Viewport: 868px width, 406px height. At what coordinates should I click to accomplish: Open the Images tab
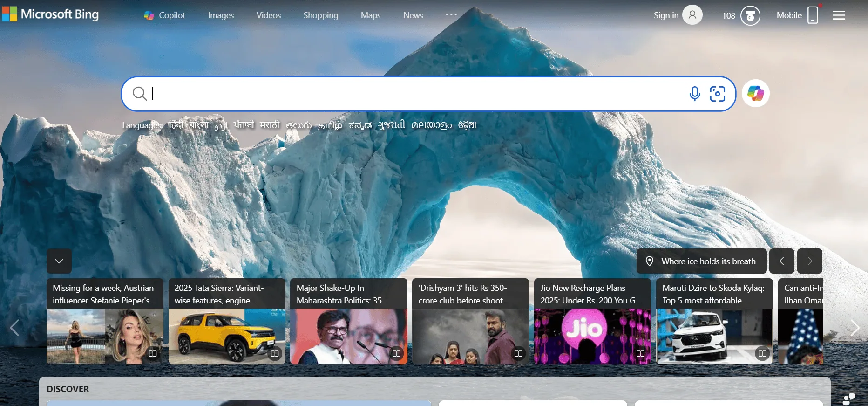click(221, 15)
